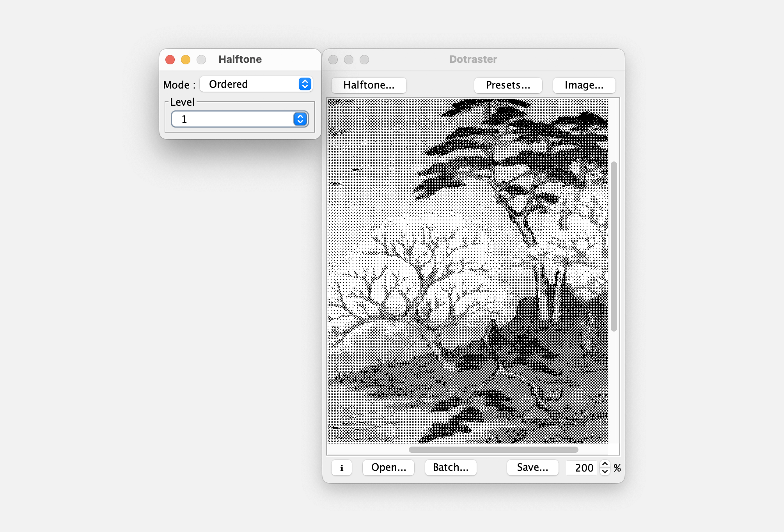This screenshot has width=784, height=532.
Task: Click Save... to export image
Action: point(532,467)
